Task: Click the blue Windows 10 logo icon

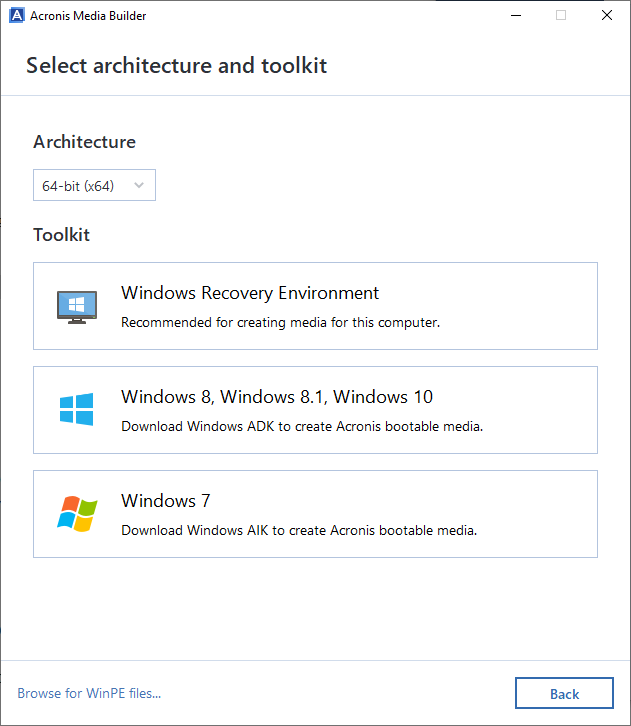Action: coord(76,410)
